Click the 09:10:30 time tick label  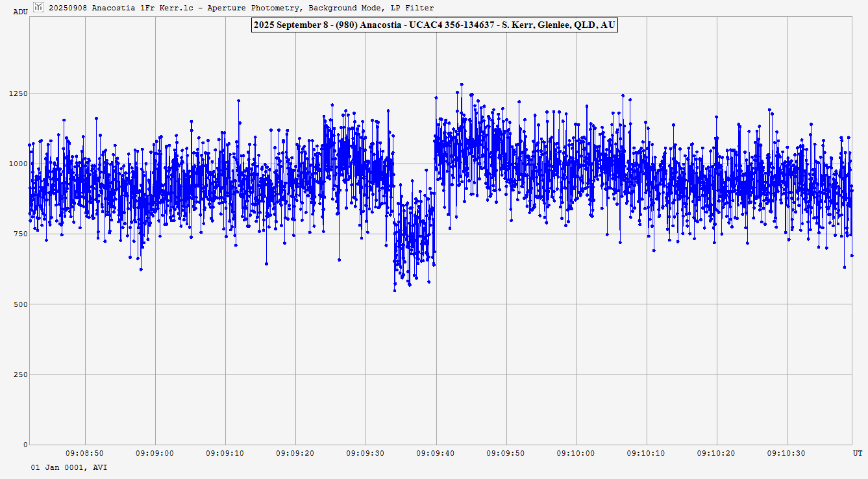tap(787, 453)
